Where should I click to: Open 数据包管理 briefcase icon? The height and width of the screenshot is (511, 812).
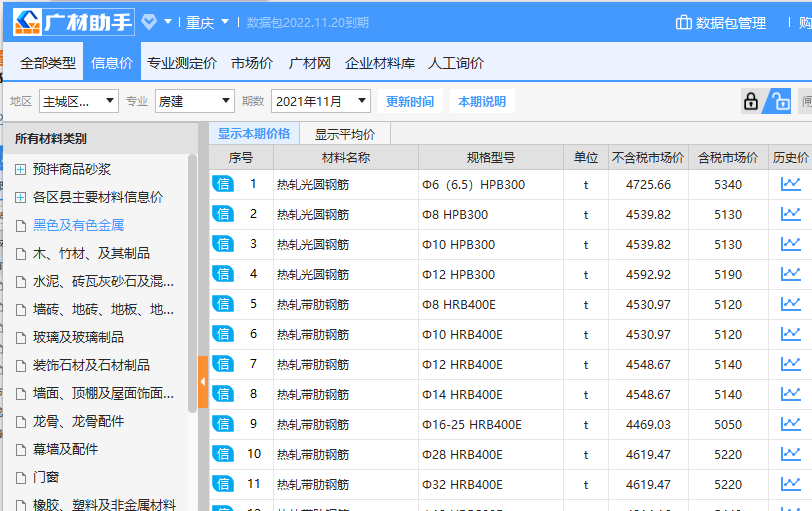click(x=684, y=23)
